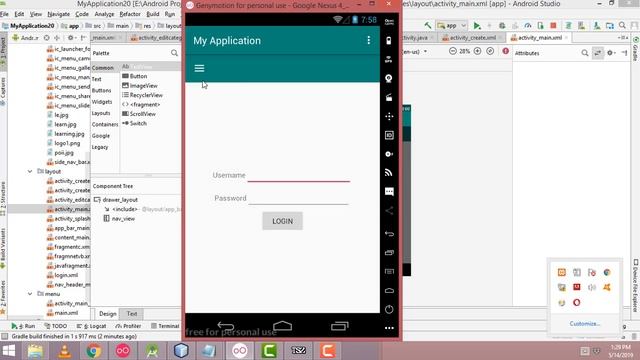Screen dimensions: 640x360
Task: Click Customize... link in tray popup
Action: (x=585, y=324)
